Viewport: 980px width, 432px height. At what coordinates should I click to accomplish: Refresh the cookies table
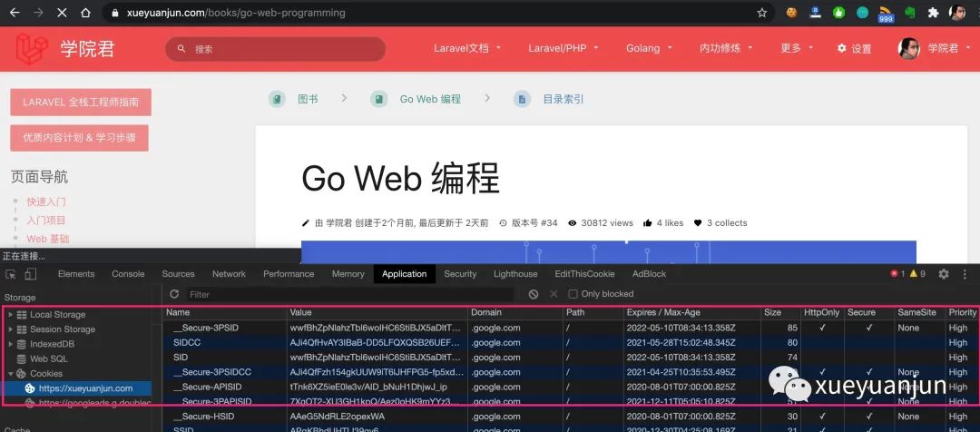[173, 294]
